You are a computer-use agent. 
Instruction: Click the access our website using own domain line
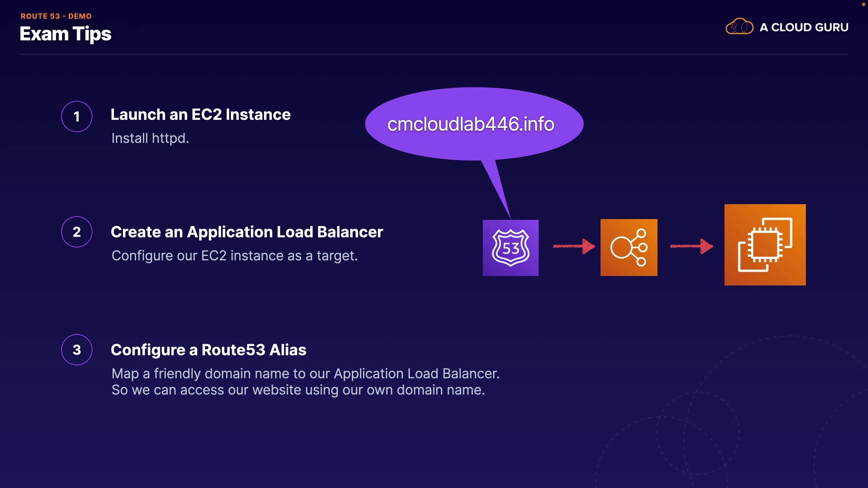coord(298,390)
